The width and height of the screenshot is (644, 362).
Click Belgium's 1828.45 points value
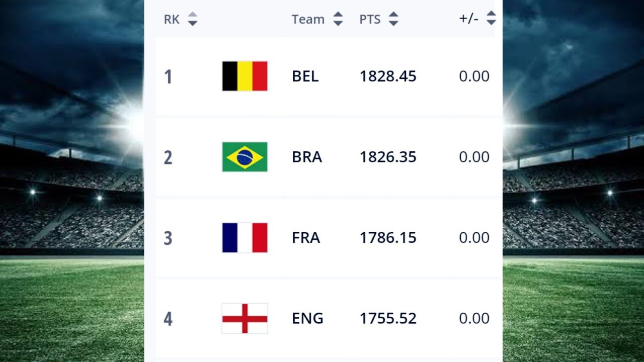pos(388,76)
